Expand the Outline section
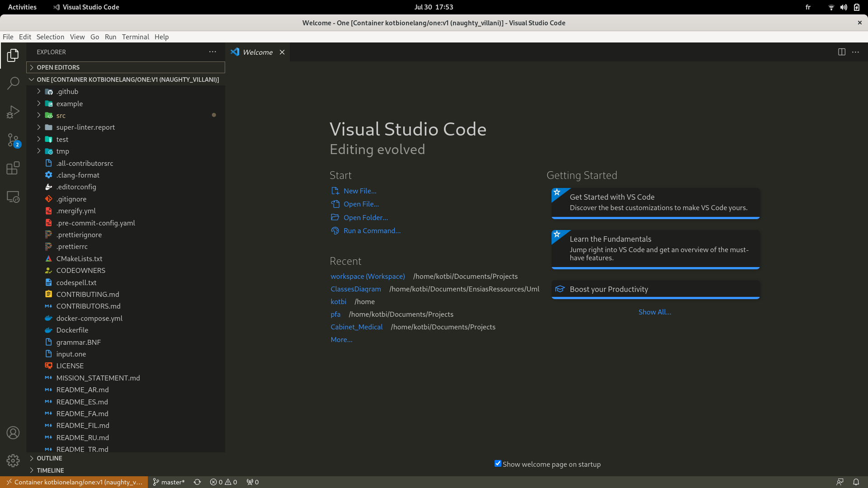Viewport: 868px width, 488px height. 49,458
